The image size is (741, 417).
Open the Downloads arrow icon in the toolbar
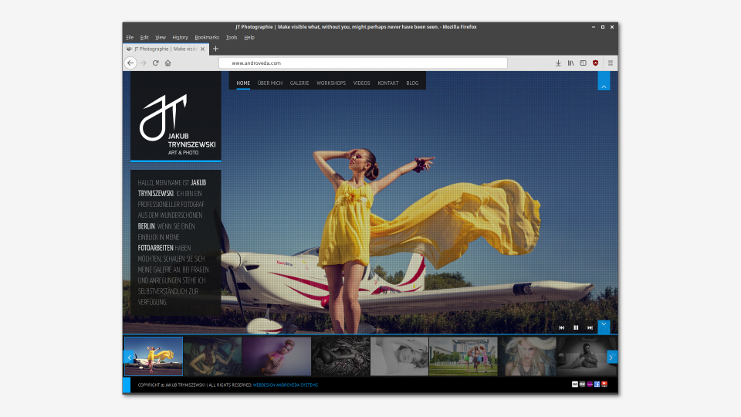(x=558, y=63)
